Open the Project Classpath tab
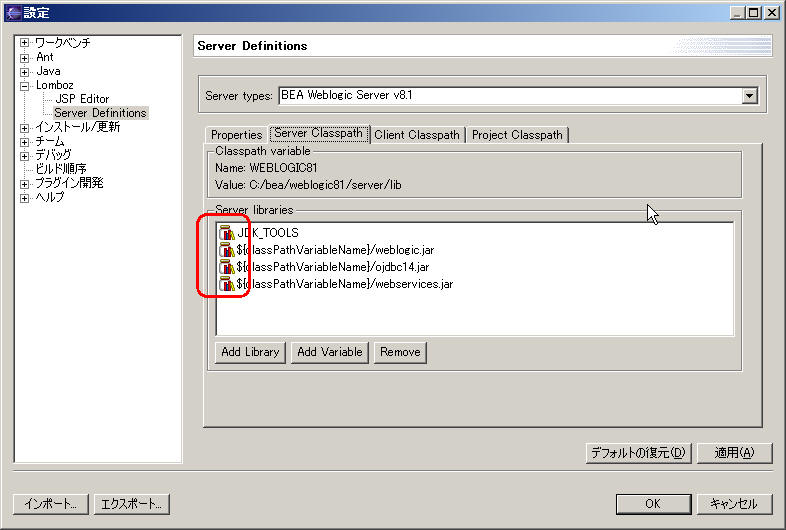The width and height of the screenshot is (786, 530). pos(517,135)
